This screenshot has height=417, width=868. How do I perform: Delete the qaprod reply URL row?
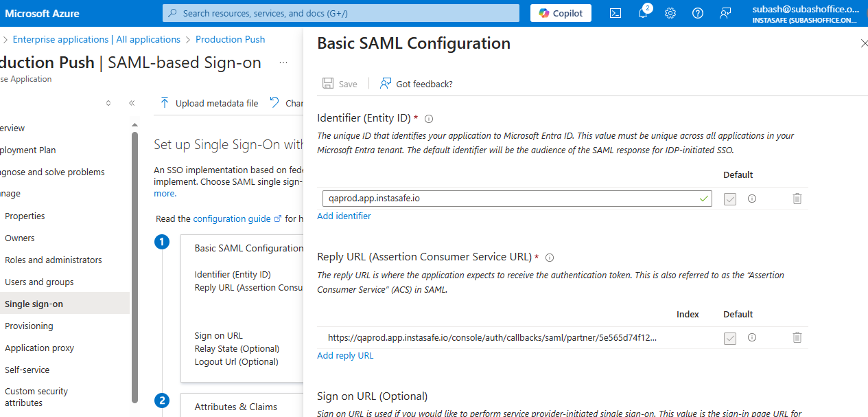(797, 337)
